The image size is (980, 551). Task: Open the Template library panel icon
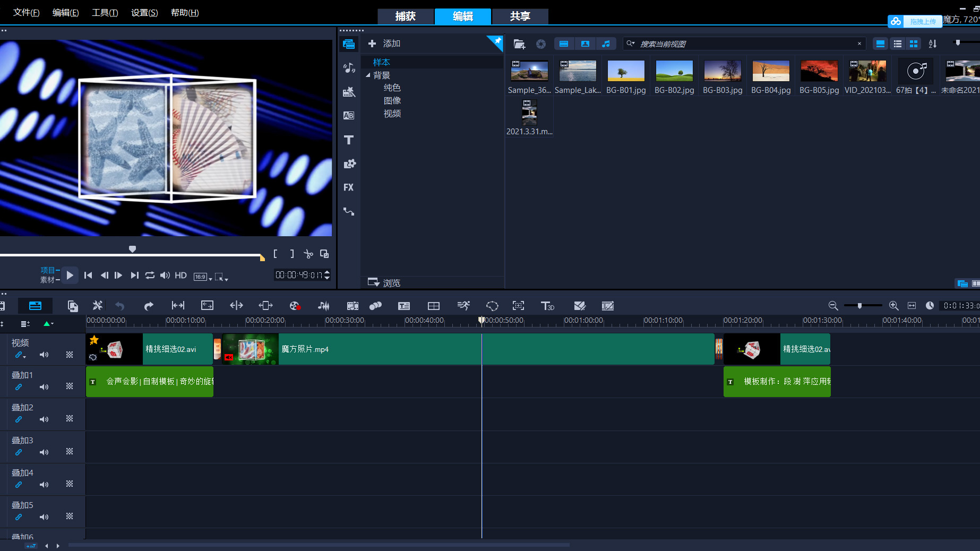coord(349,92)
